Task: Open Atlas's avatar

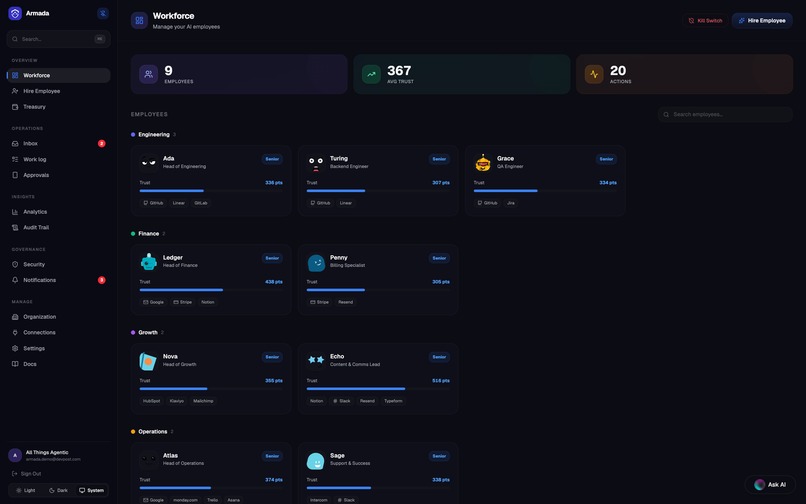Action: (149, 460)
